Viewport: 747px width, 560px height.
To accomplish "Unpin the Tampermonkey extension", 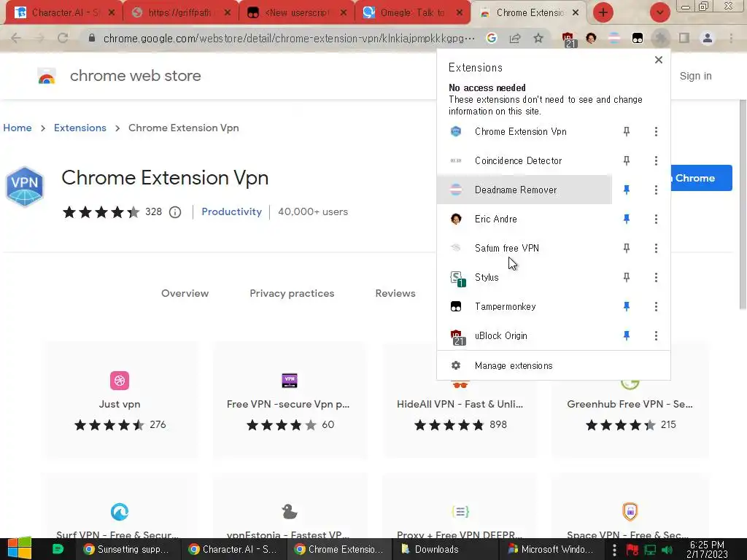I will [627, 307].
